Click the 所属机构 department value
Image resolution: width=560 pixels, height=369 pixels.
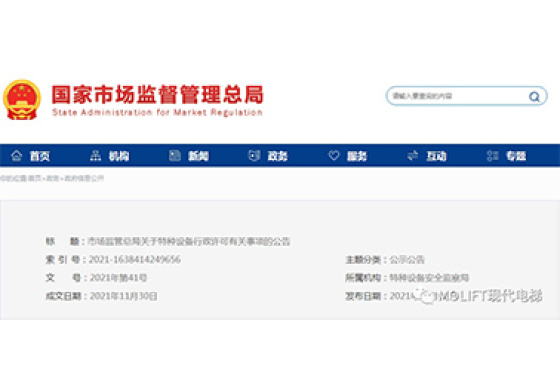[429, 278]
